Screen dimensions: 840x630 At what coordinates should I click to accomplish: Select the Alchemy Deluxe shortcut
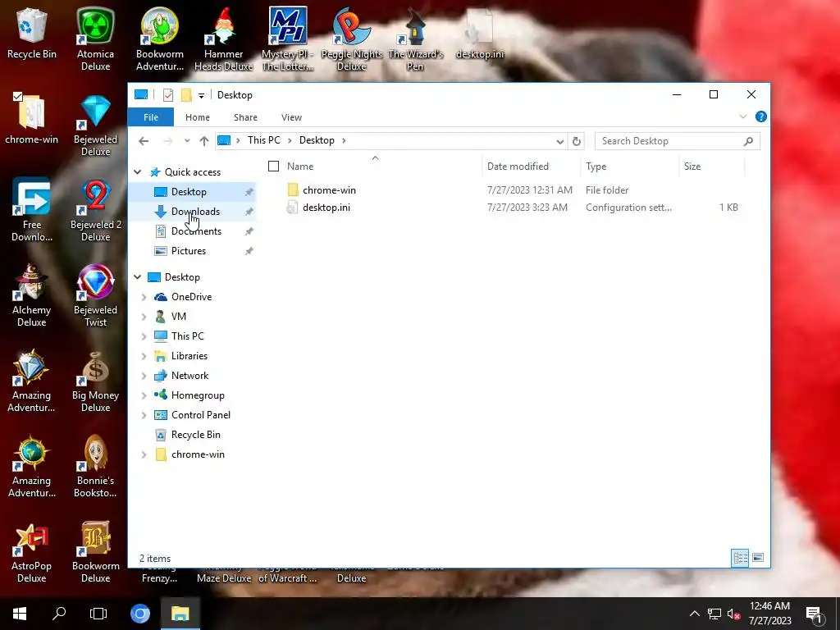[x=32, y=295]
